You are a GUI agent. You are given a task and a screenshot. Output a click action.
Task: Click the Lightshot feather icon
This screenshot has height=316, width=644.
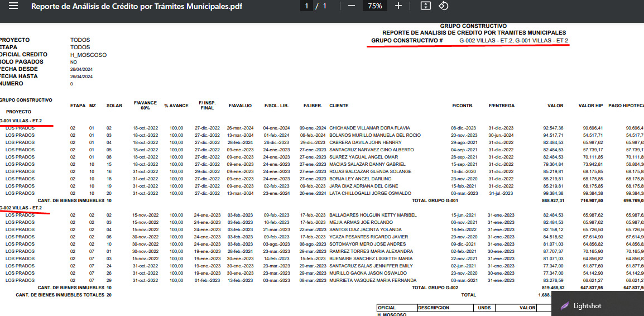(x=565, y=306)
